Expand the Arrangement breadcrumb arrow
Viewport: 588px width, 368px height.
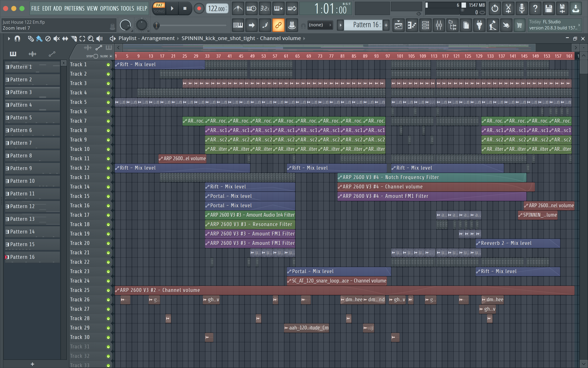(178, 38)
